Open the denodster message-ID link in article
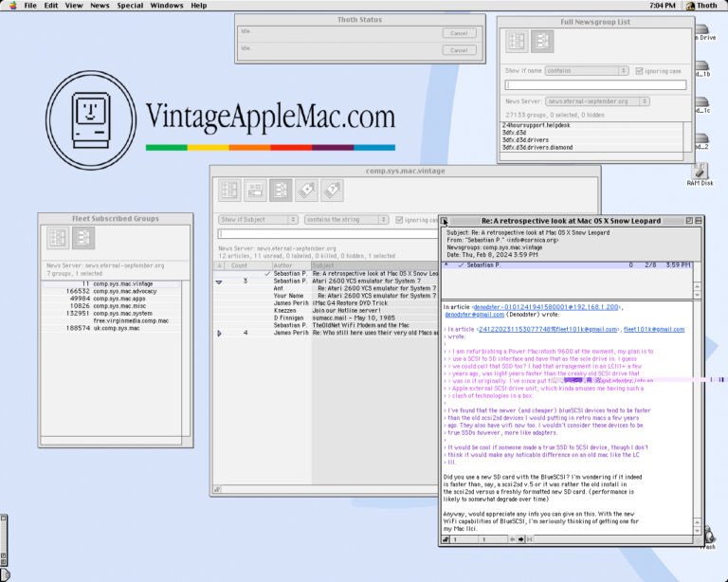The height and width of the screenshot is (582, 728). (x=546, y=307)
